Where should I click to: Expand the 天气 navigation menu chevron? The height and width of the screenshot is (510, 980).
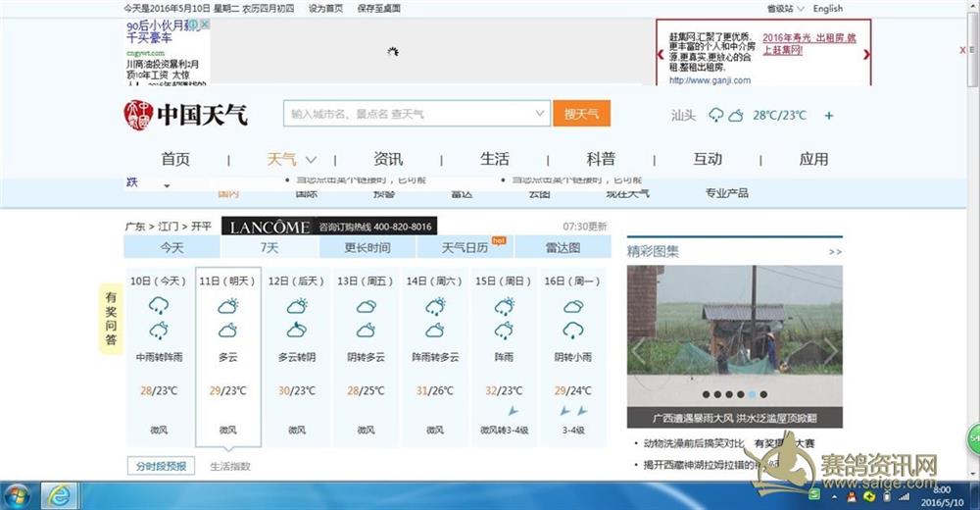[x=311, y=160]
